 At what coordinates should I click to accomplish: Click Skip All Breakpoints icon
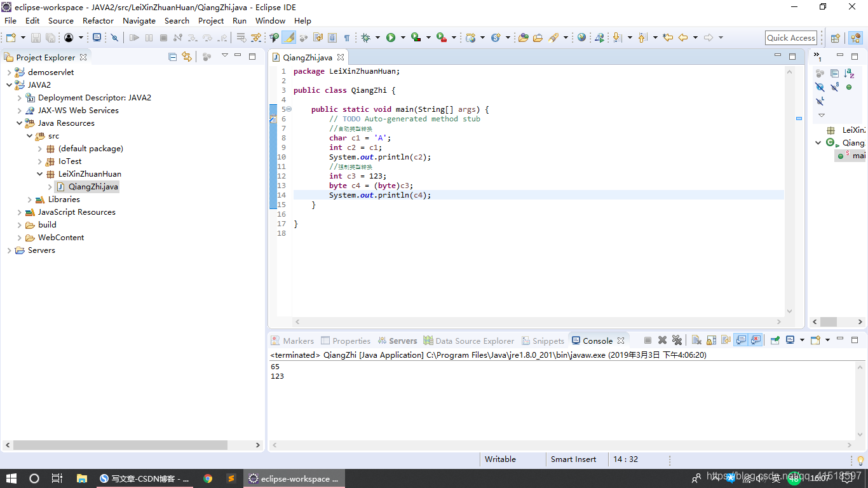pos(114,37)
